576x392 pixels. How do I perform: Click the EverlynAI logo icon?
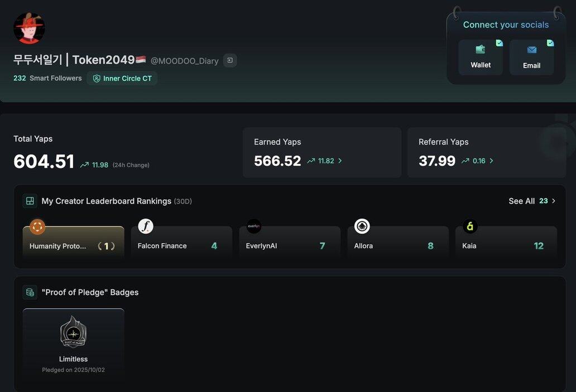pyautogui.click(x=254, y=226)
